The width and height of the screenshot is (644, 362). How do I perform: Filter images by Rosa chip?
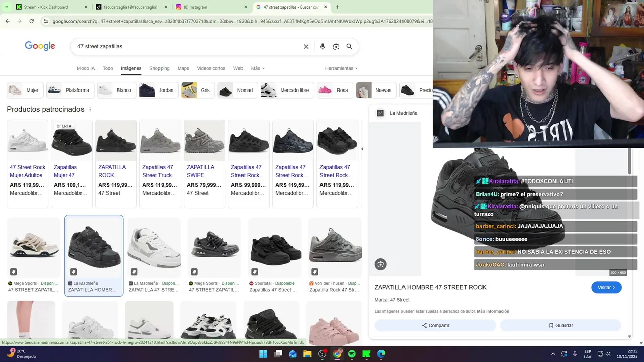point(335,90)
